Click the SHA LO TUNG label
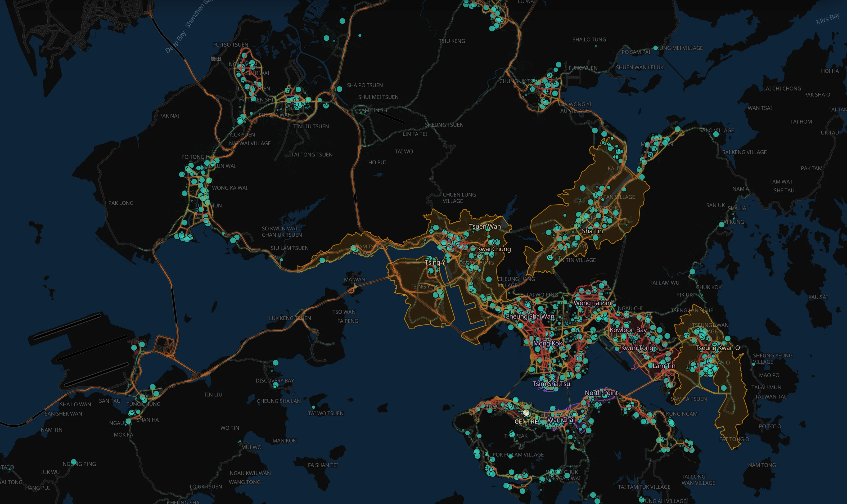This screenshot has width=847, height=504. point(589,40)
